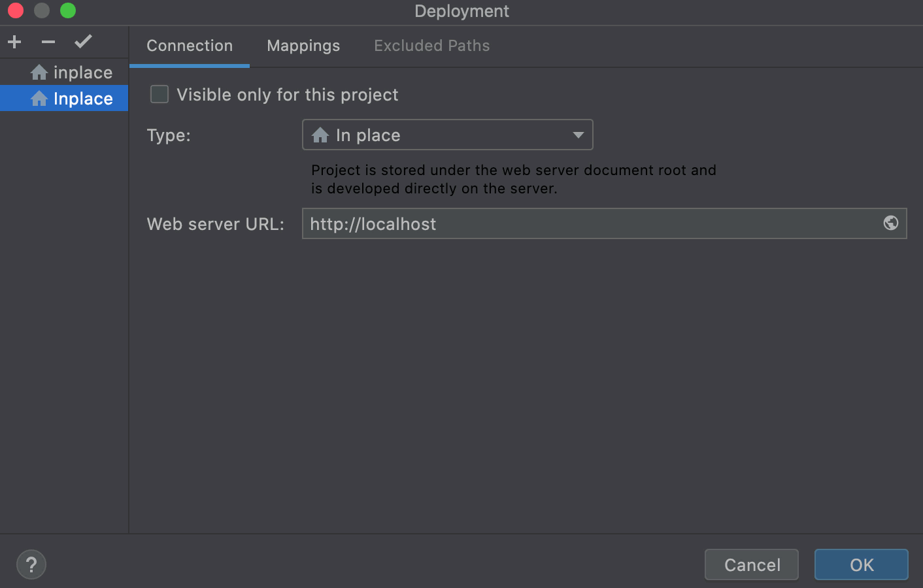Mark Inplace as the default server
Viewport: 923px width, 588px height.
pos(83,41)
